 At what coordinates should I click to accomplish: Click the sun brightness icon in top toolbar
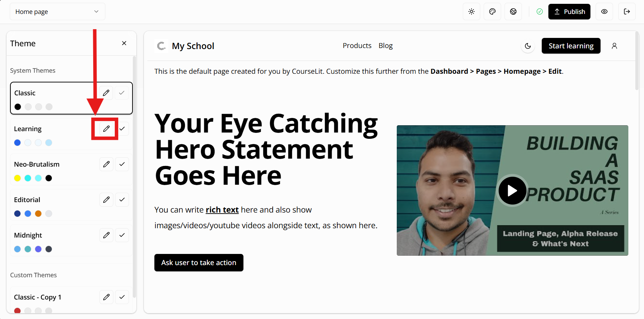click(471, 11)
